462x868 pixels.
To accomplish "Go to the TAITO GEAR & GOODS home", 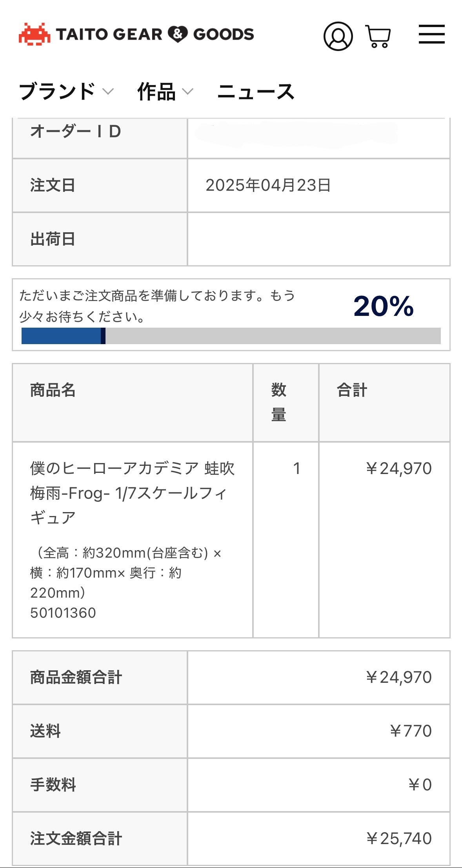I will pos(136,34).
